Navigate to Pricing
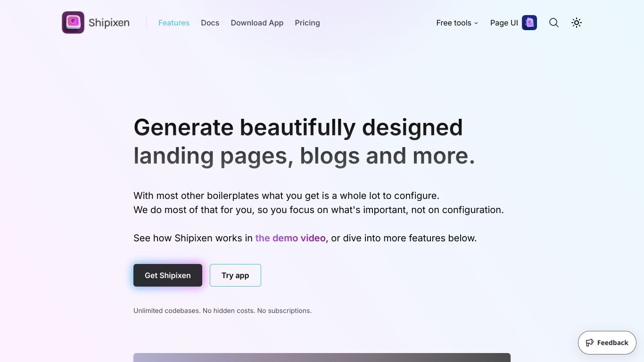Viewport: 644px width, 362px height. (307, 23)
